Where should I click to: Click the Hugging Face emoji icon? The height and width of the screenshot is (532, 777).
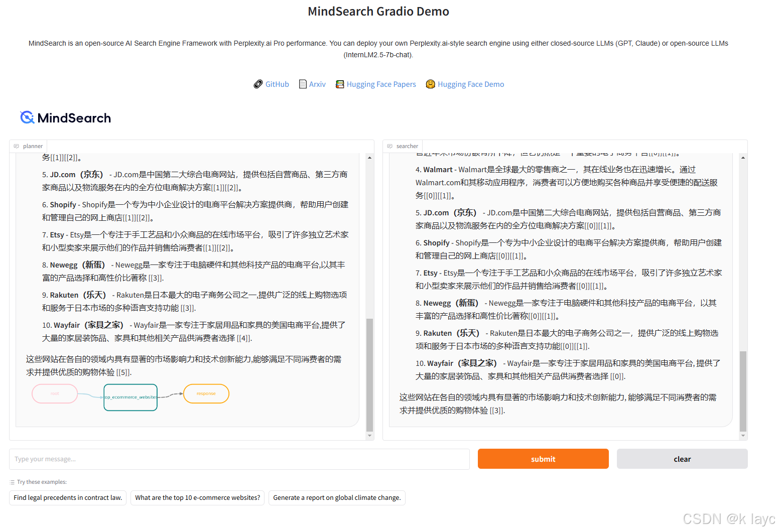(430, 84)
